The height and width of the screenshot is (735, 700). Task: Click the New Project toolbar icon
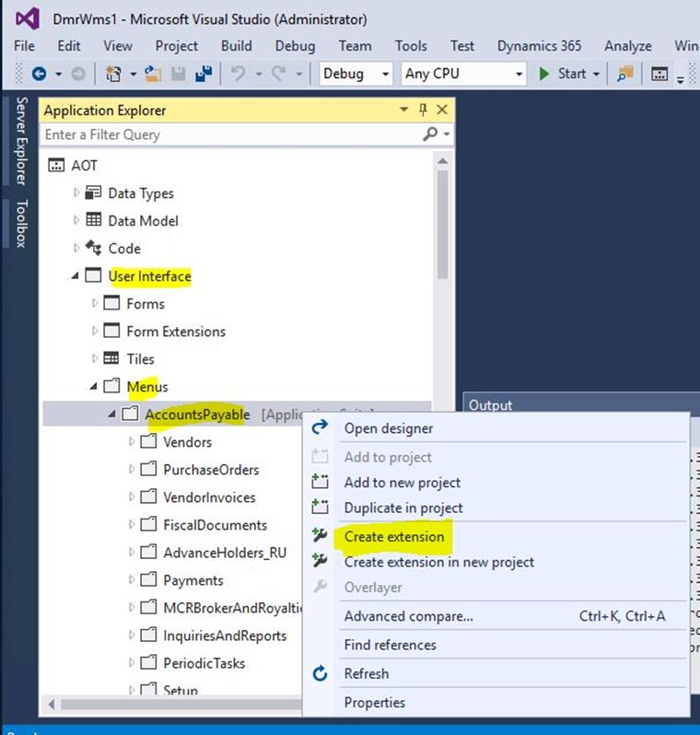[113, 74]
